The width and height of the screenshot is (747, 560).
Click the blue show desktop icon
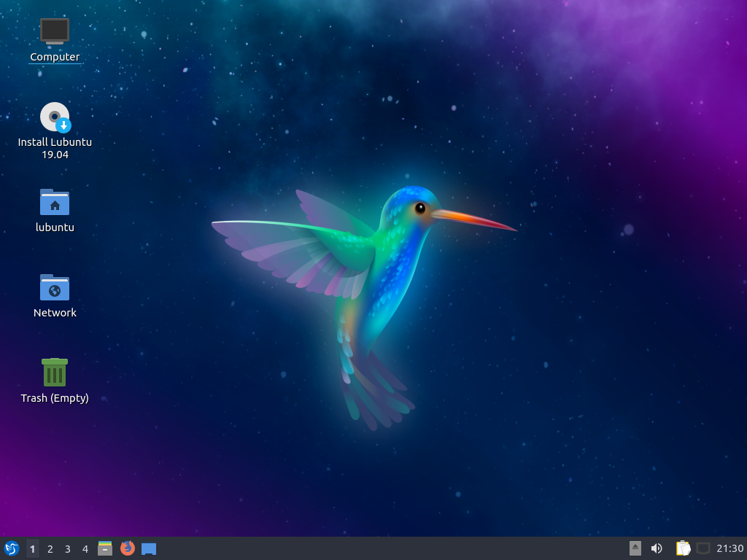click(x=149, y=548)
